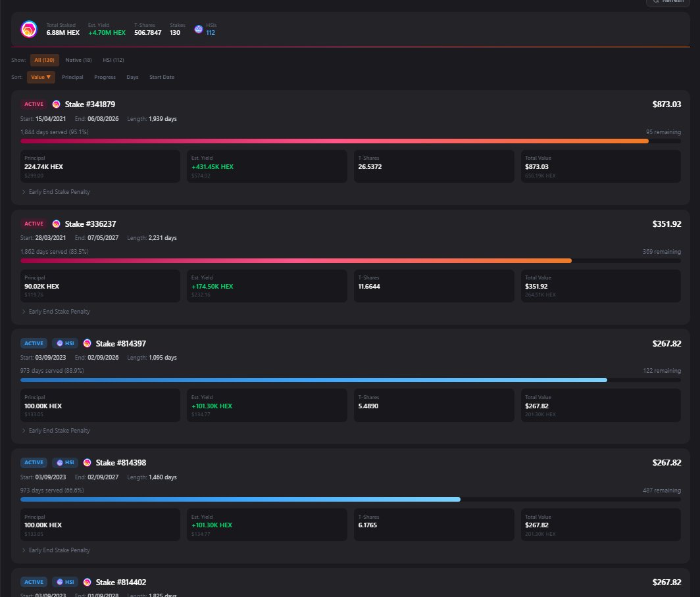Click Stake #336237 title
Image resolution: width=700 pixels, height=597 pixels.
(x=91, y=224)
